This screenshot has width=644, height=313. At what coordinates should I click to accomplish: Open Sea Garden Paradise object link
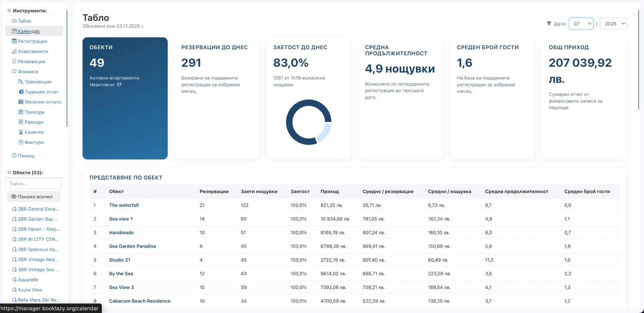click(x=133, y=246)
